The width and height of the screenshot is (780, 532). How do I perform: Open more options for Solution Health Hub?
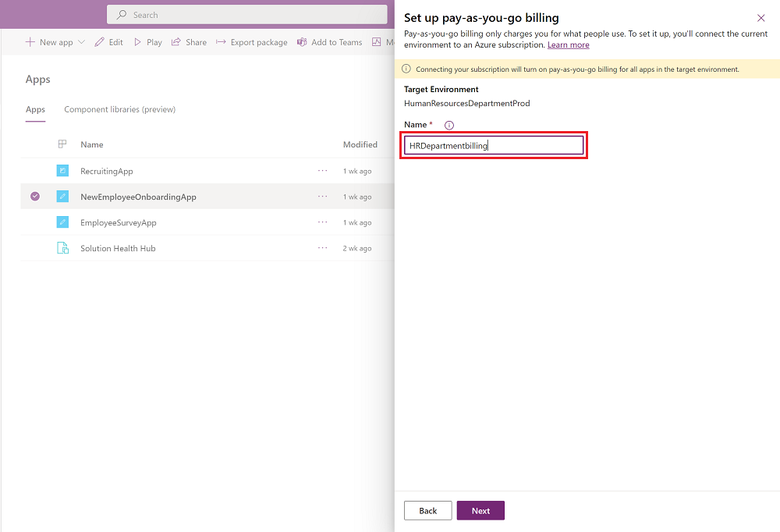323,248
